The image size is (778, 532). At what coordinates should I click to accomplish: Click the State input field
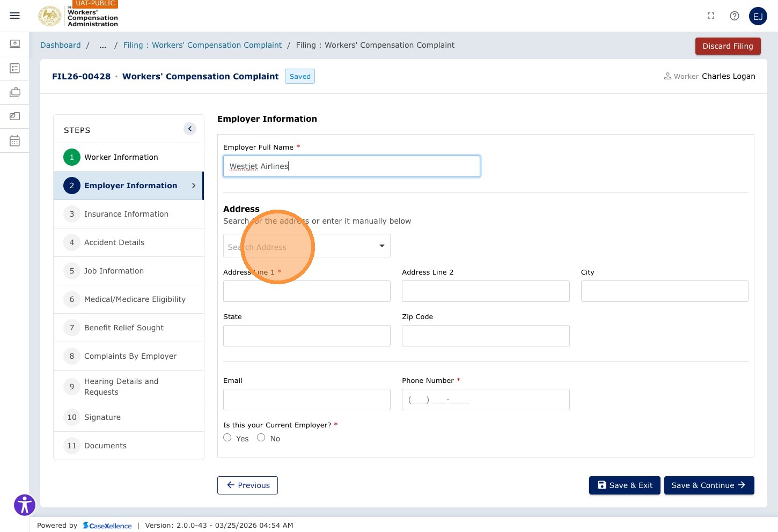307,336
